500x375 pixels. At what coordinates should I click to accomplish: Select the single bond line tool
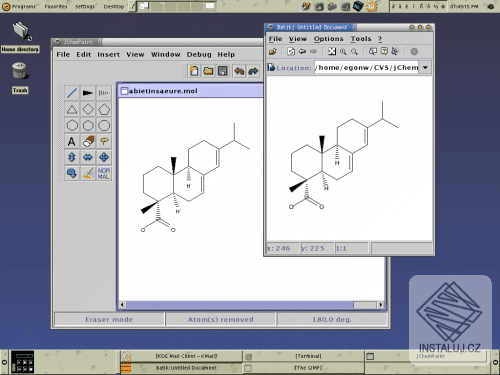click(x=72, y=93)
